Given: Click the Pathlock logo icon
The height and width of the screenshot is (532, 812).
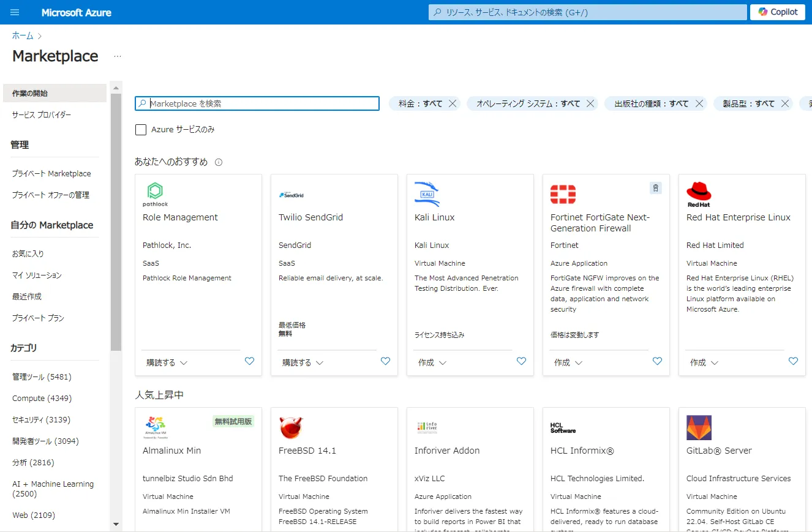Looking at the screenshot, I should (x=155, y=194).
